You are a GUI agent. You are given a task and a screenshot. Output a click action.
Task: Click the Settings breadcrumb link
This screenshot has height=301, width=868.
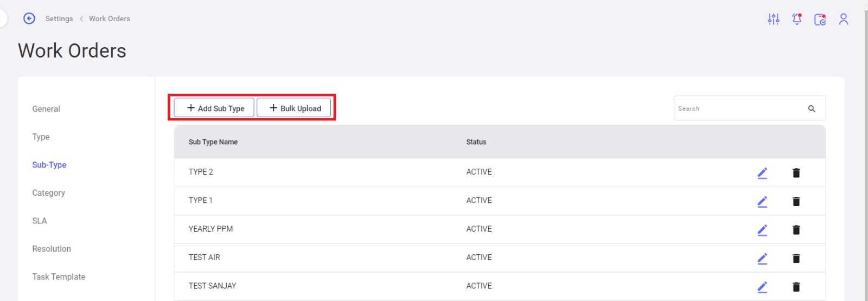click(59, 18)
